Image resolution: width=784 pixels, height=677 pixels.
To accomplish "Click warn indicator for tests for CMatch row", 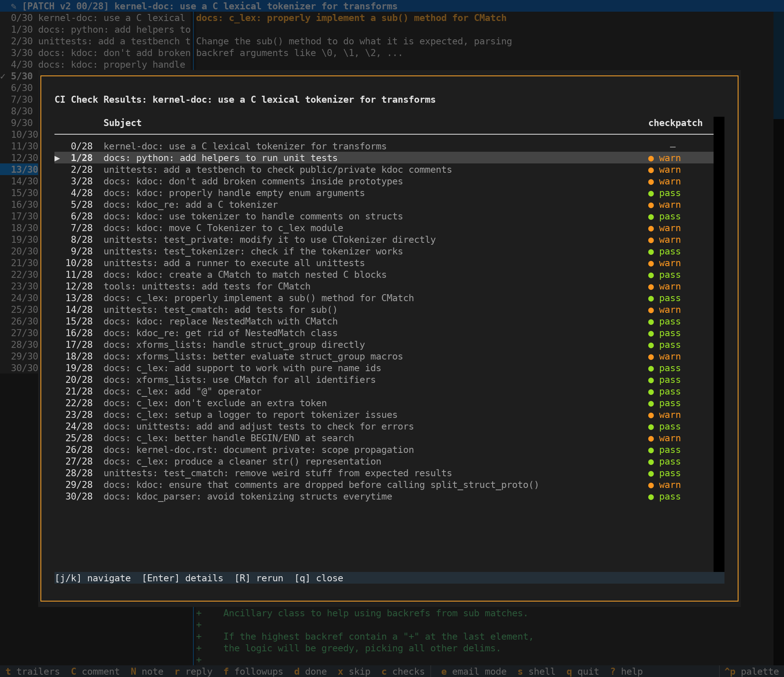I will (651, 287).
